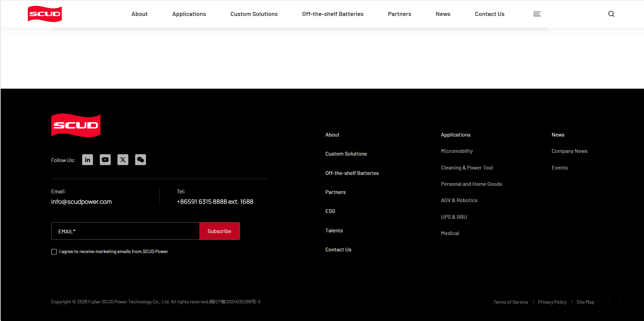Open the LinkedIn social icon
Screen dimensions: 644x321
(x=88, y=160)
